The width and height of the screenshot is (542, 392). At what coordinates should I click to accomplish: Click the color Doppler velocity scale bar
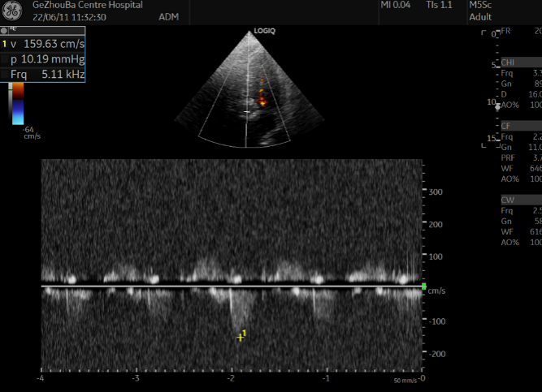click(17, 105)
